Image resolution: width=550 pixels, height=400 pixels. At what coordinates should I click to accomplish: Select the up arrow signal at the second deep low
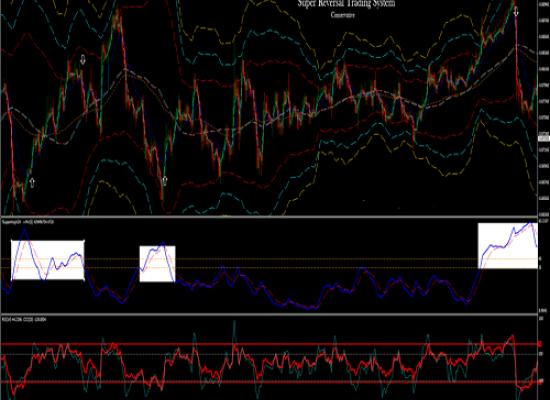[165, 181]
